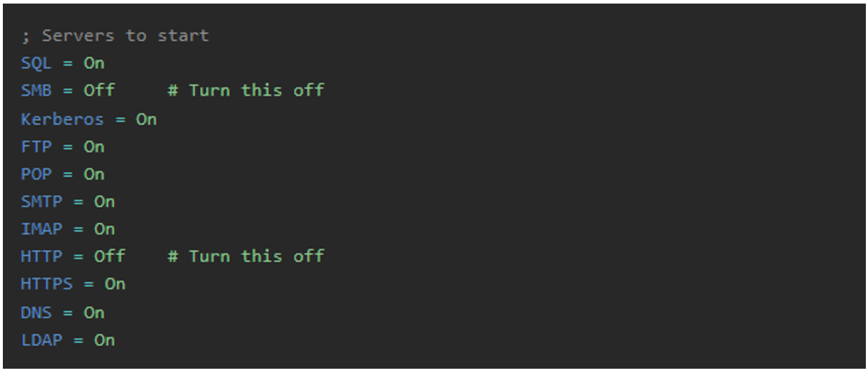868x373 pixels.
Task: Place the cursor on the Kerberos key
Action: tap(62, 119)
